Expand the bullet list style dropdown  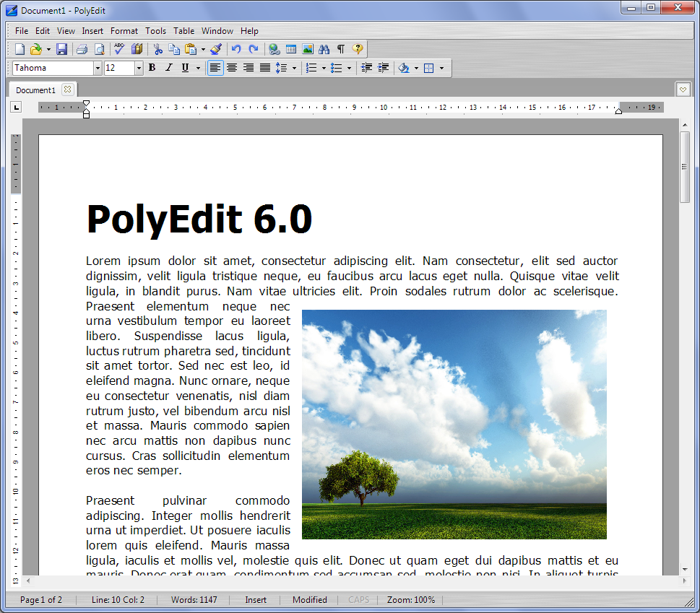pyautogui.click(x=349, y=69)
